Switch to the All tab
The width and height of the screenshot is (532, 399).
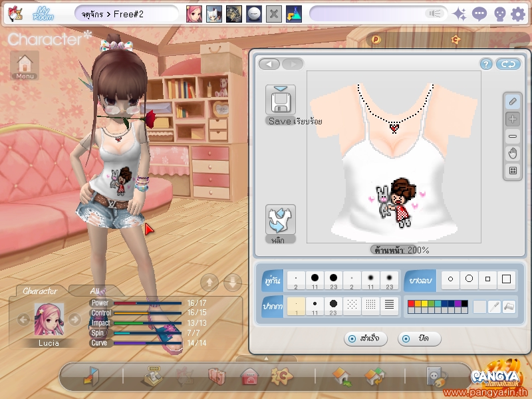95,291
